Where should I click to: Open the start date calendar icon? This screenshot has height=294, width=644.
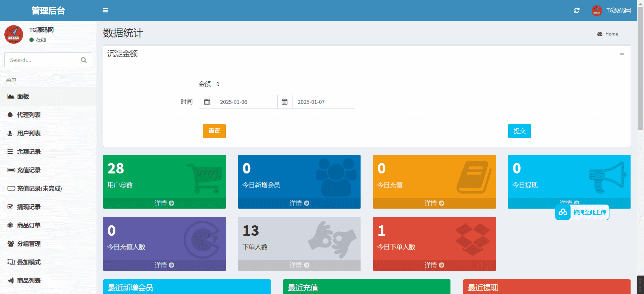(207, 102)
